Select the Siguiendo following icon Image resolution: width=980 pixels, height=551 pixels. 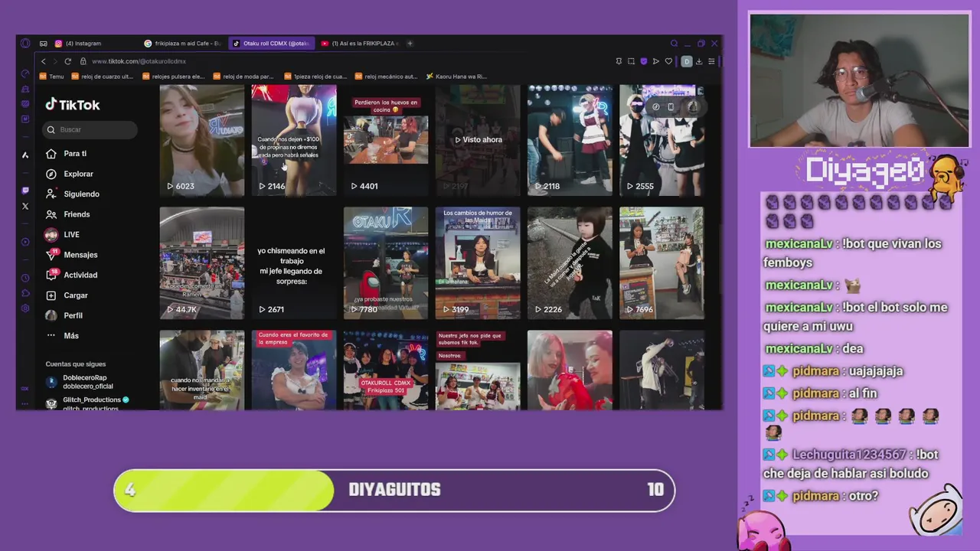[51, 194]
